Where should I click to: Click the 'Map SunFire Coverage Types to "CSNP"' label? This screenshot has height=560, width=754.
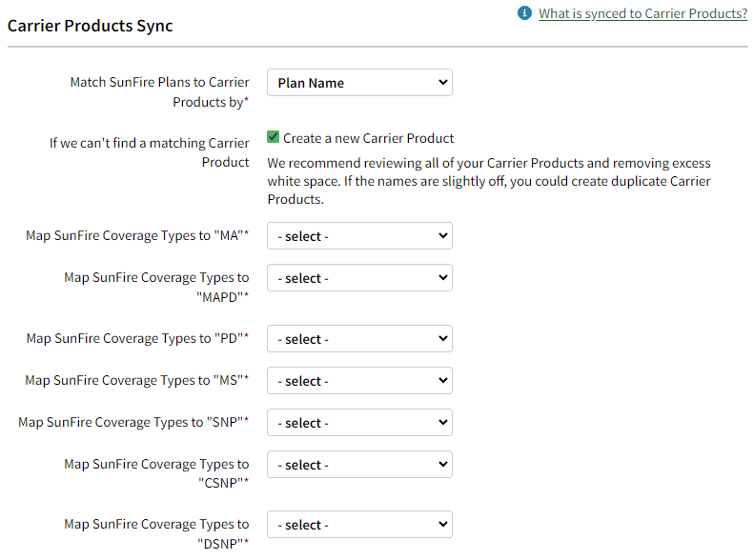156,473
